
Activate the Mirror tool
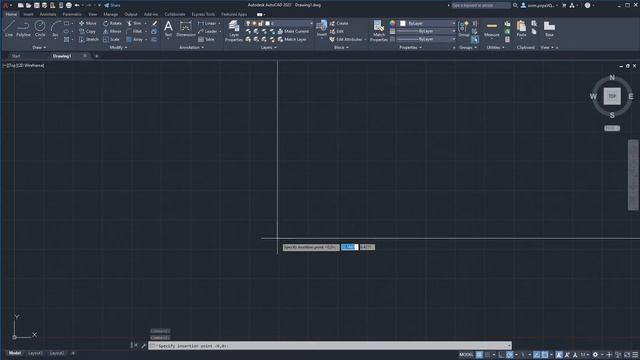coord(112,31)
